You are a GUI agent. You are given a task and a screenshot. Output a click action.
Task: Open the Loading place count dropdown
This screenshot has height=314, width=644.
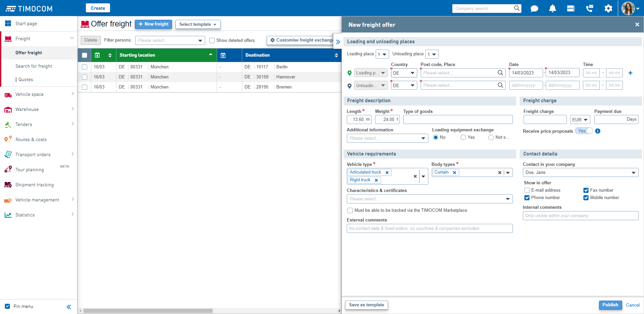click(382, 54)
